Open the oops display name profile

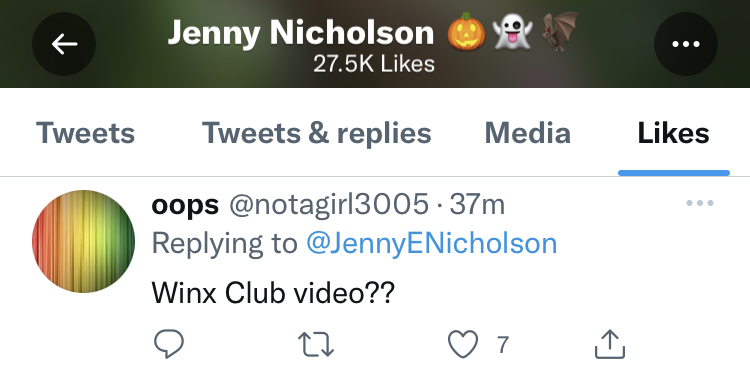pyautogui.click(x=185, y=206)
